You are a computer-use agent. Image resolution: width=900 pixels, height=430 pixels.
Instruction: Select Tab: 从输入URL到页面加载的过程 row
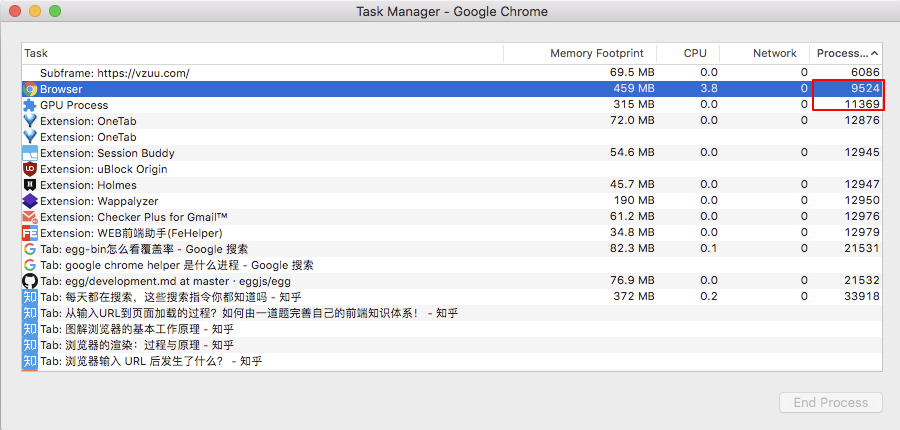pos(452,313)
